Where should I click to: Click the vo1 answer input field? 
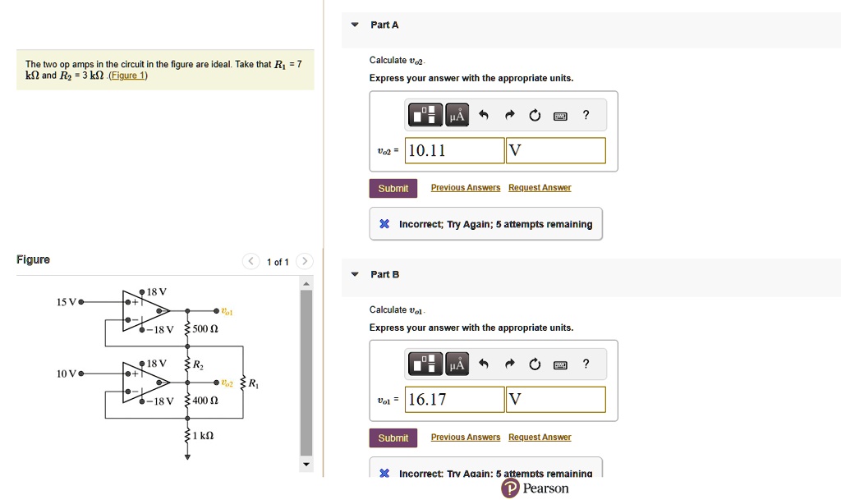pyautogui.click(x=454, y=399)
